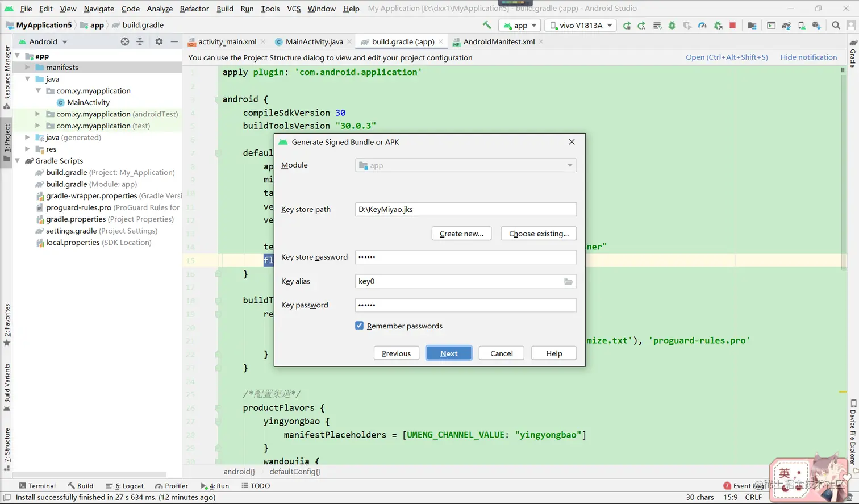Close the activity_main.xml tab
This screenshot has width=859, height=504.
click(263, 41)
